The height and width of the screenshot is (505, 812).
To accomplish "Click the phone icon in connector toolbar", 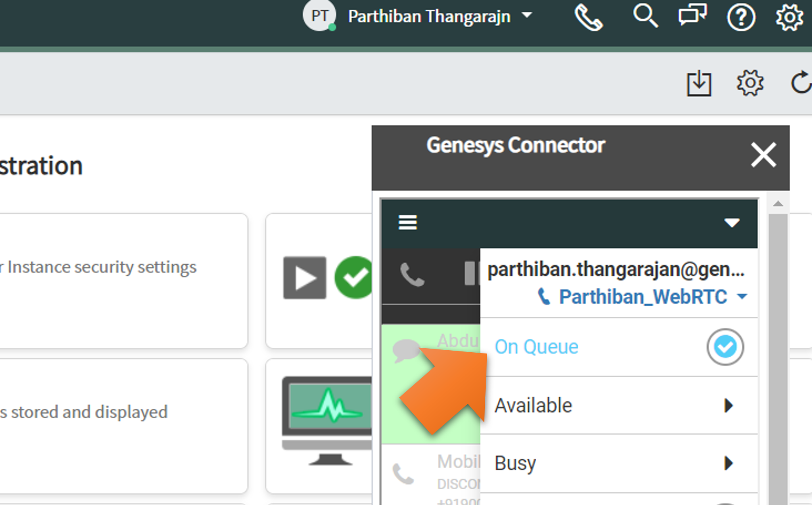I will pyautogui.click(x=412, y=275).
